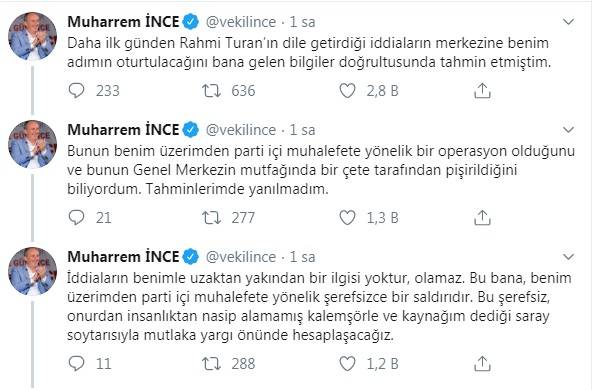This screenshot has width=594, height=390.
Task: Retweet the tweet with 636 retweets
Action: click(x=211, y=91)
